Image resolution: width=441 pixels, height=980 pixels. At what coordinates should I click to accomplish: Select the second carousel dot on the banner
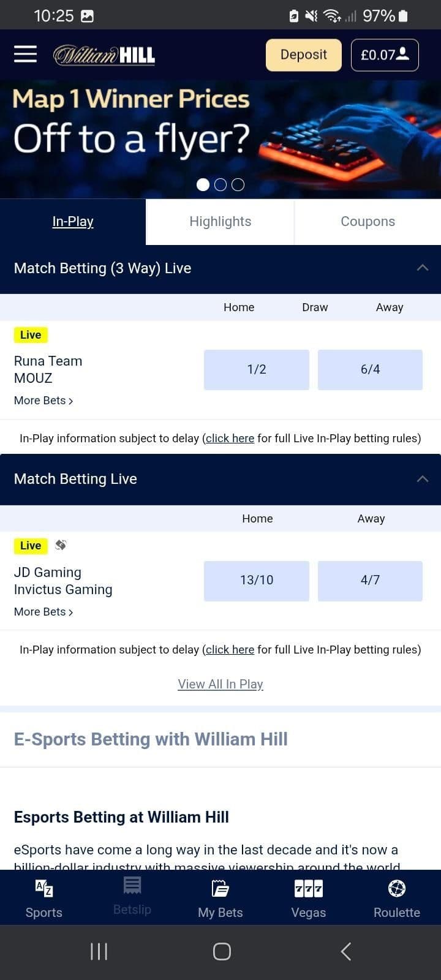click(x=220, y=184)
